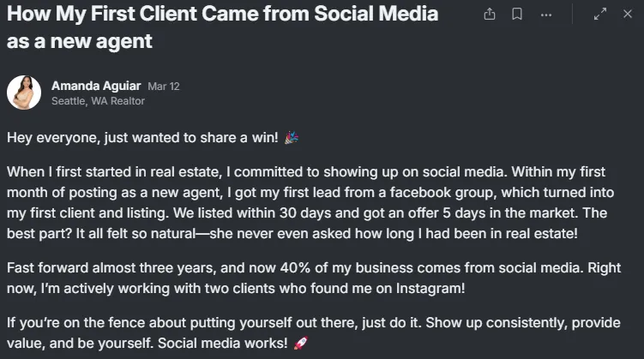644x359 pixels.
Task: Click the 40% figure in the post
Action: pyautogui.click(x=295, y=268)
